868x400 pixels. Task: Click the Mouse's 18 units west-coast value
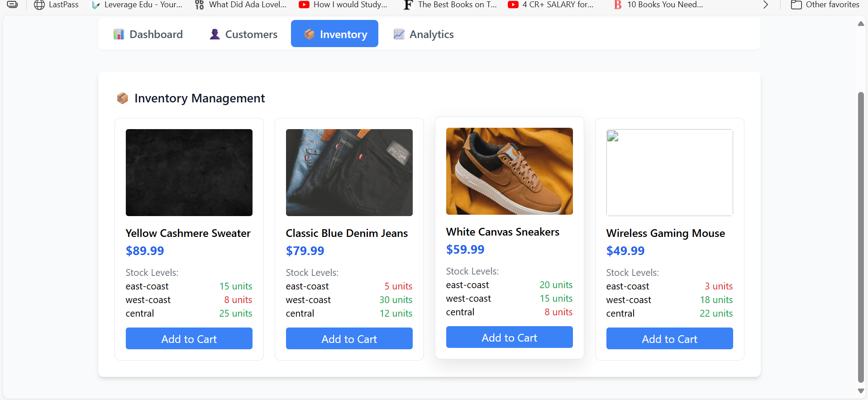(x=716, y=300)
